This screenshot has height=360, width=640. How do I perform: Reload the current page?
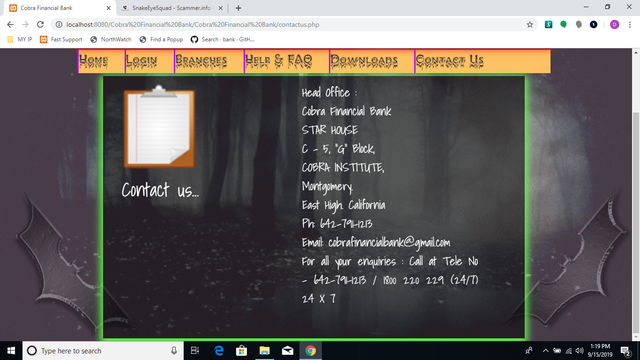click(x=40, y=24)
